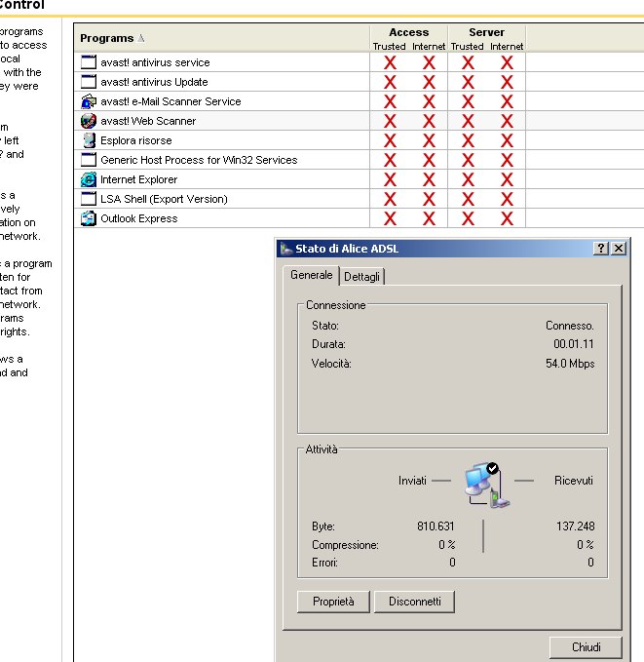Click the Server column group header
This screenshot has height=662, width=644.
coord(486,32)
